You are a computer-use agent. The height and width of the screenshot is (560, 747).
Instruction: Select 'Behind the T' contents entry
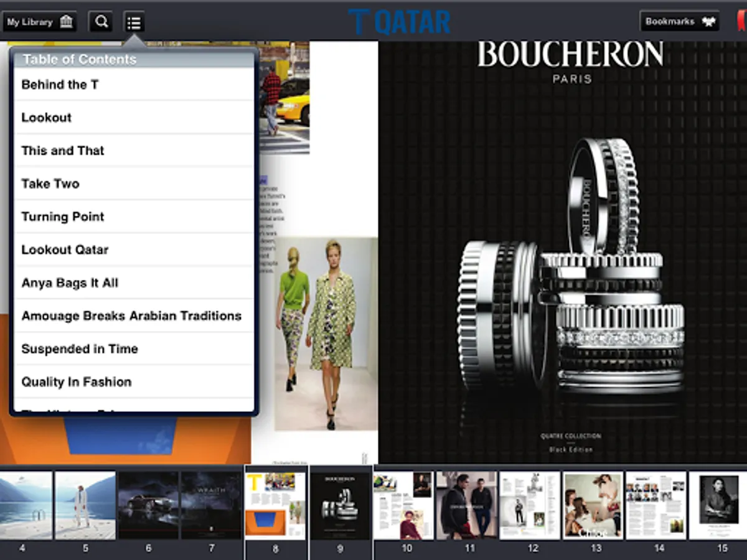(x=134, y=85)
